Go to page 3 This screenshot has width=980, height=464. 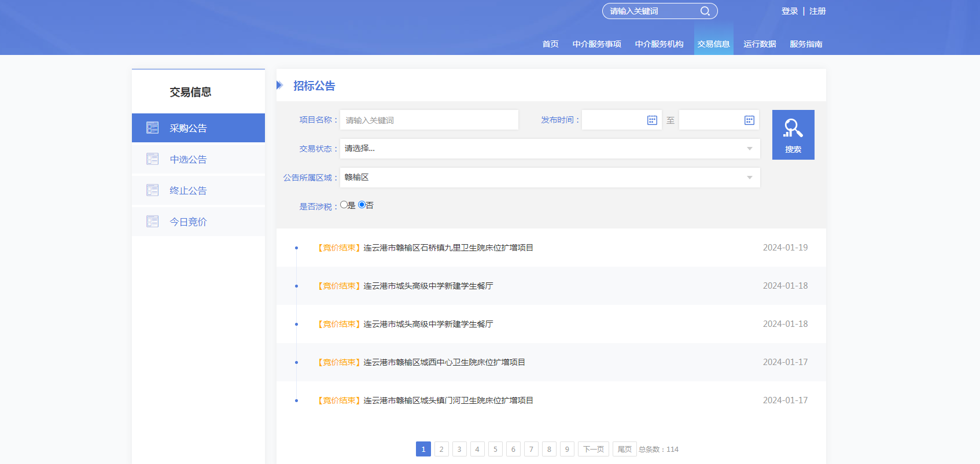459,449
